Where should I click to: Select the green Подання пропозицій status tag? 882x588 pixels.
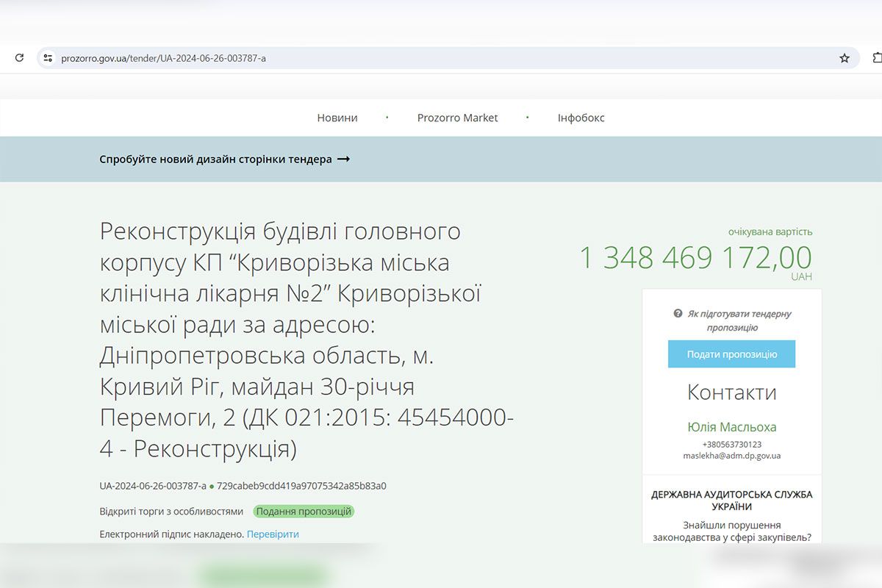click(303, 511)
